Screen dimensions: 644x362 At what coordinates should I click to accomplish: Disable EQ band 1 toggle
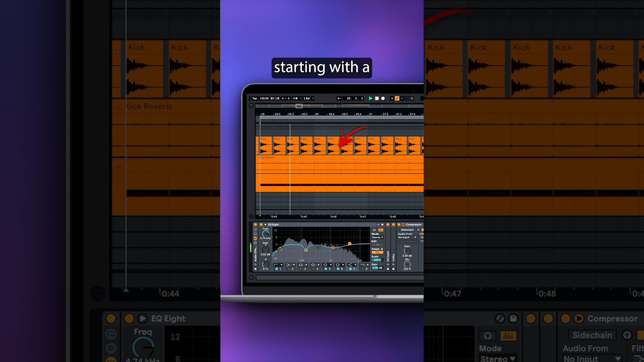(276, 269)
